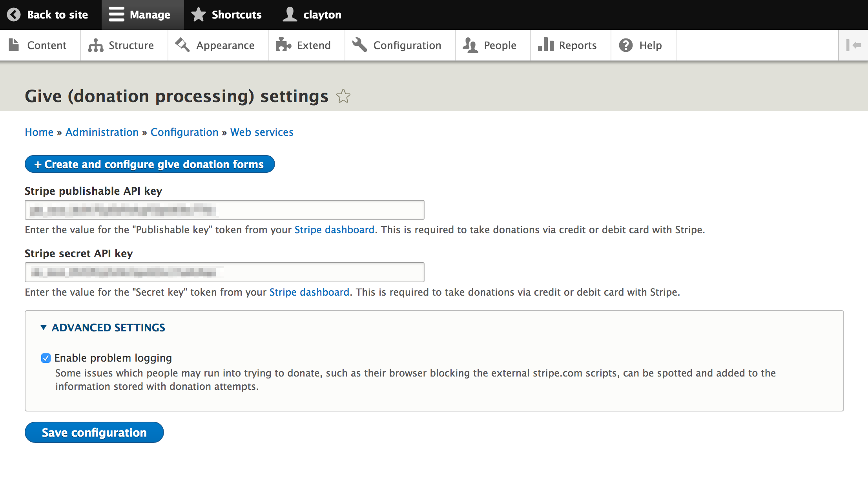The image size is (868, 501).
Task: Toggle the toolbar orientation arrow icon
Action: tap(853, 45)
